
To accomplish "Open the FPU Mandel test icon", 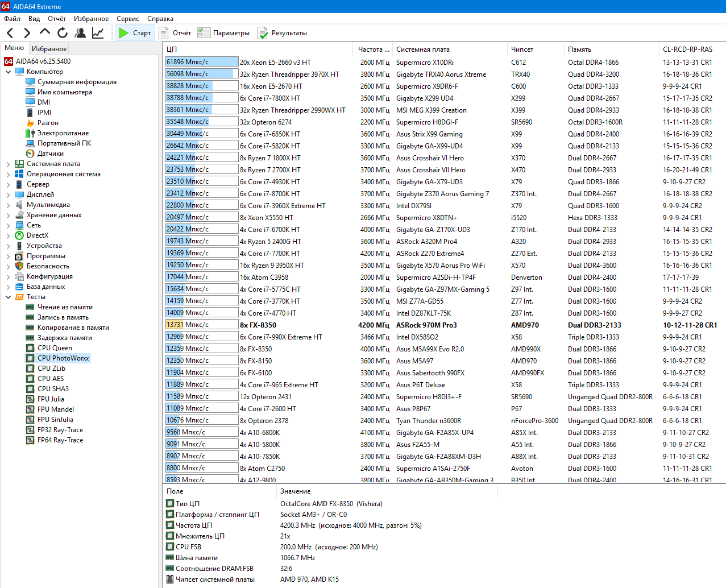I will 30,409.
